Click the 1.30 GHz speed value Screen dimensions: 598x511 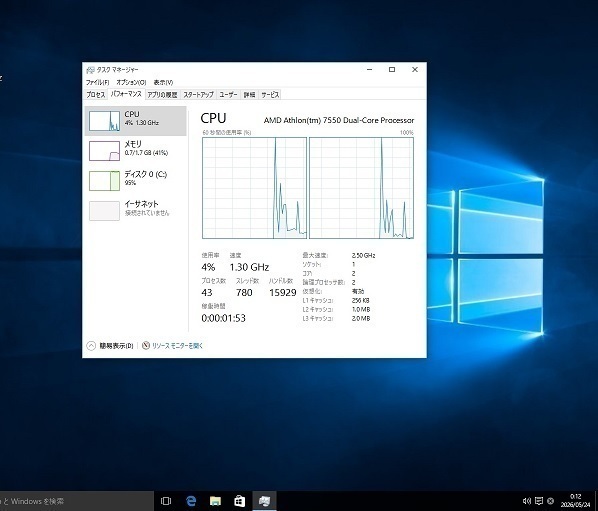click(x=249, y=267)
